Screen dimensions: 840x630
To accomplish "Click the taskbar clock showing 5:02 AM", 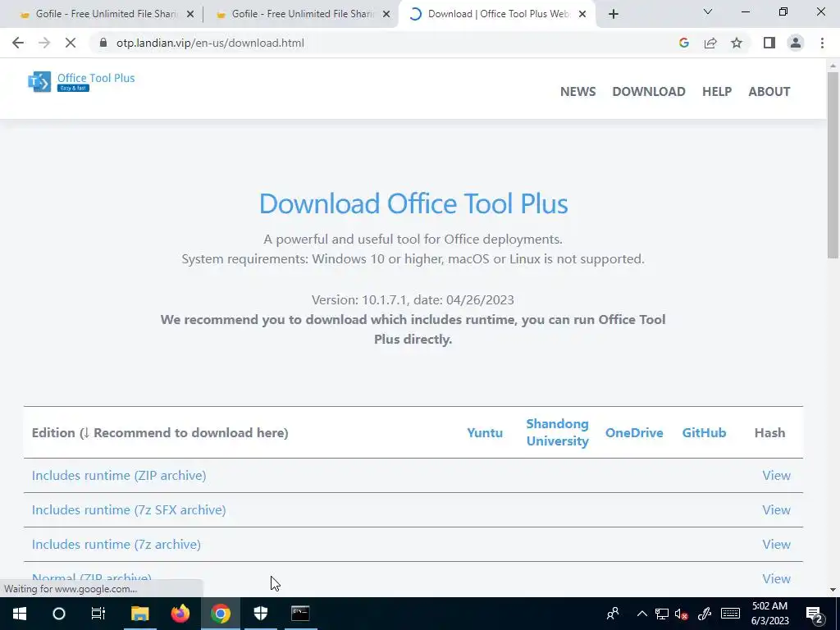I will click(x=769, y=614).
